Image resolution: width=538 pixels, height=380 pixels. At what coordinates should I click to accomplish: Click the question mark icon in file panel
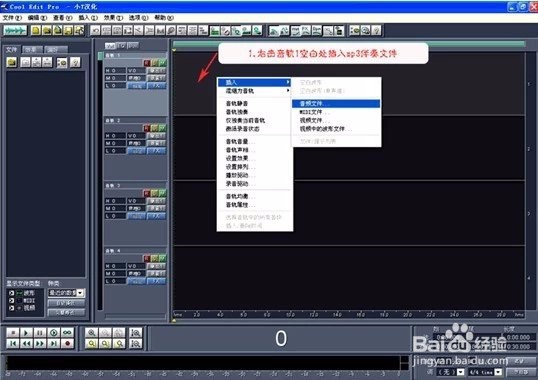tap(75, 62)
